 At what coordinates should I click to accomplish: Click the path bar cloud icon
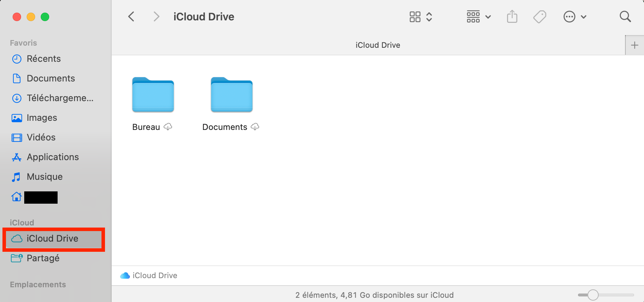point(125,276)
